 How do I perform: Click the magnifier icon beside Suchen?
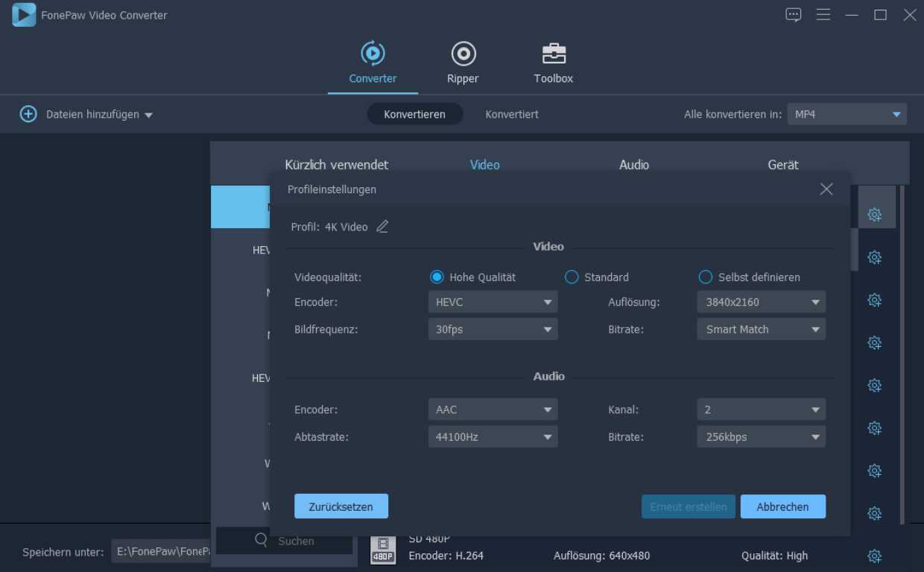click(x=261, y=540)
